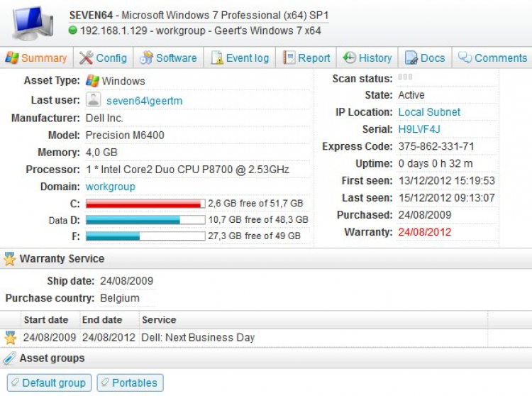The image size is (532, 396).
Task: Open the Software tab
Action: point(168,58)
